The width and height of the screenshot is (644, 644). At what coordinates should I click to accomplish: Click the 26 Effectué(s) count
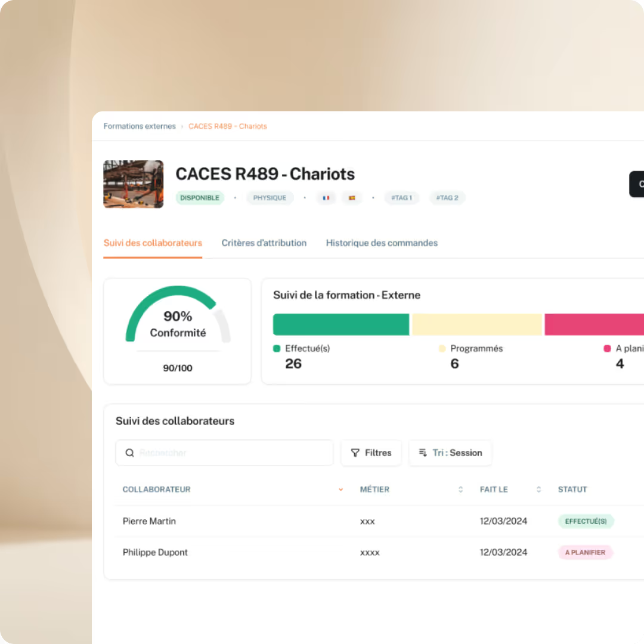(293, 364)
